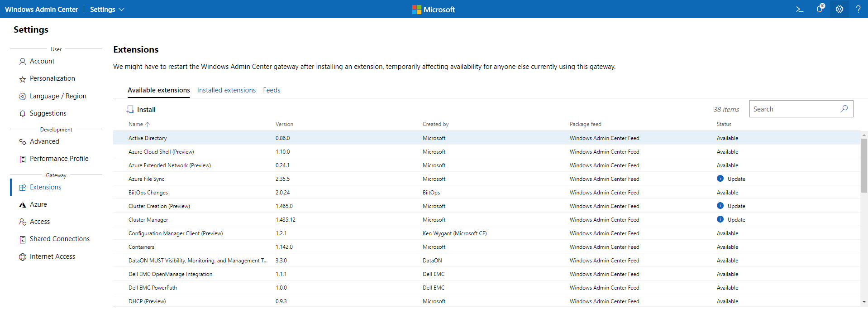The height and width of the screenshot is (310, 868).
Task: Click the Azure File Sync update info icon
Action: point(720,179)
